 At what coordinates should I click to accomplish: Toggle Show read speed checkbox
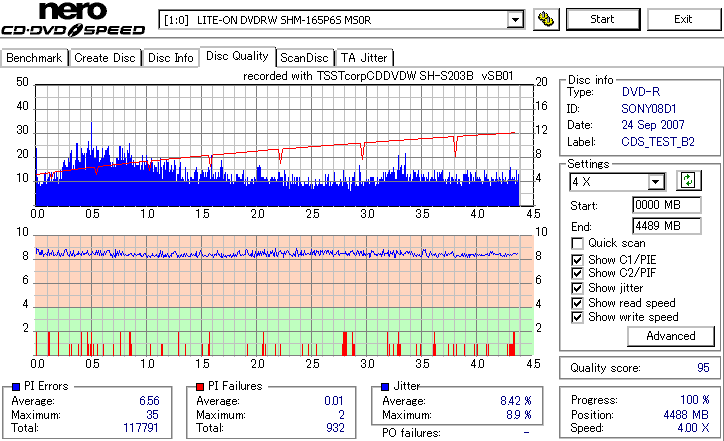(577, 303)
